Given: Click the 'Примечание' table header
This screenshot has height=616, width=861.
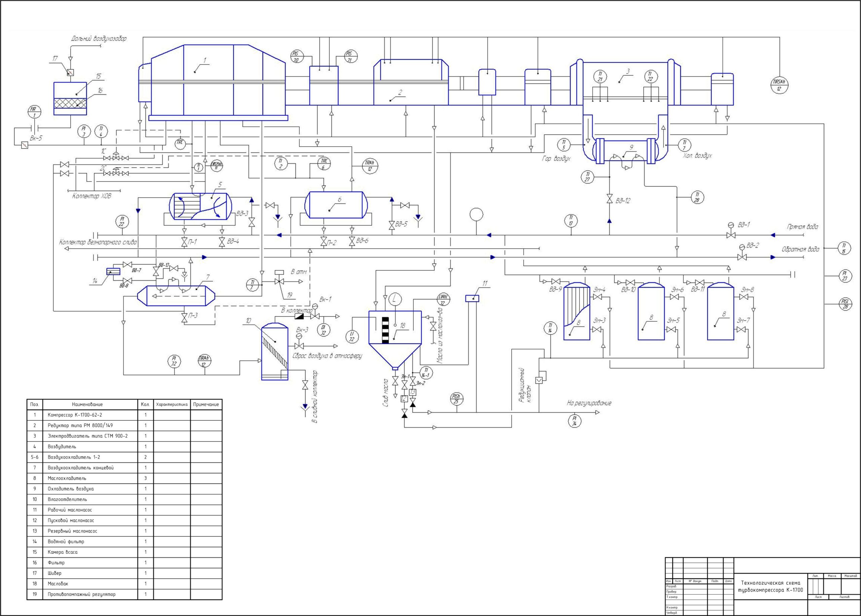Looking at the screenshot, I should [x=206, y=405].
